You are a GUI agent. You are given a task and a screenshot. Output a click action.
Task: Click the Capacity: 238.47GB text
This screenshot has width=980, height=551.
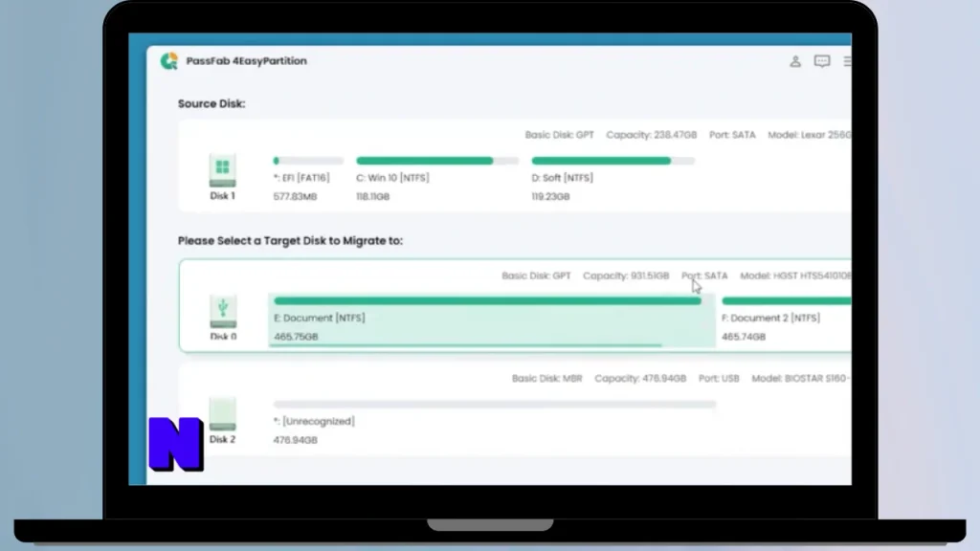click(x=651, y=135)
